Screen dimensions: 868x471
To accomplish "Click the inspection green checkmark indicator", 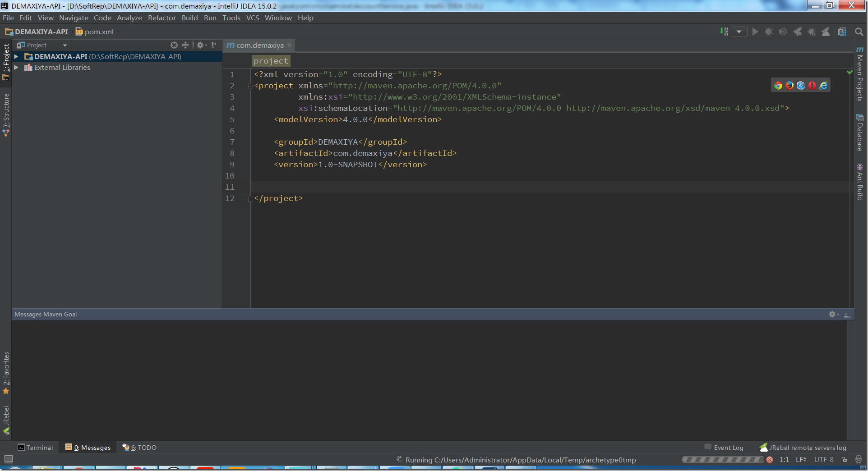I will 850,72.
